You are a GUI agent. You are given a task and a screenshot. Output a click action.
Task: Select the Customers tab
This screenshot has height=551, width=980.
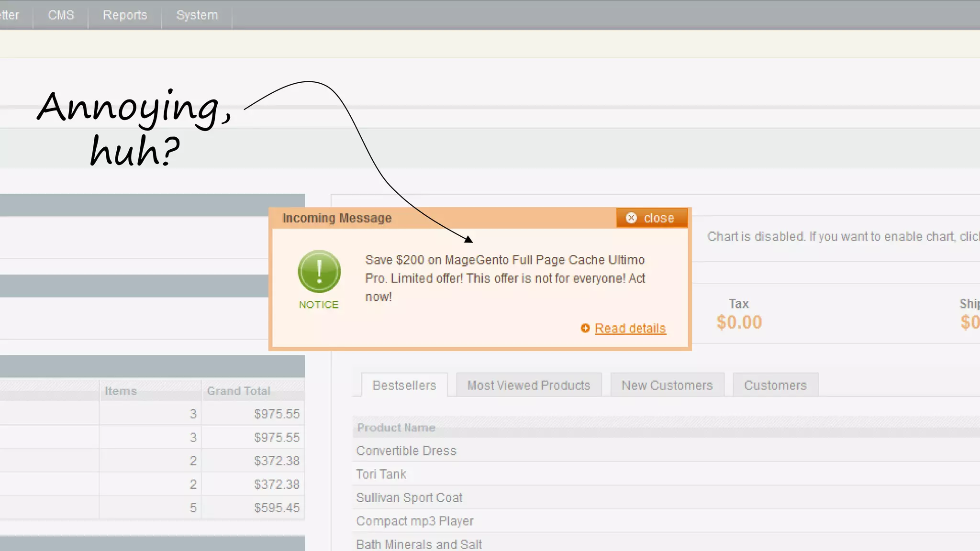pyautogui.click(x=775, y=385)
